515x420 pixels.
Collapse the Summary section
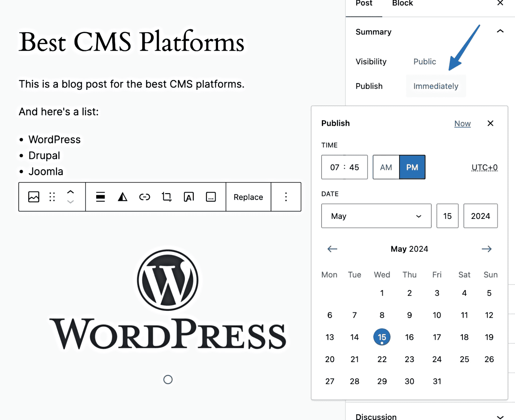[500, 31]
